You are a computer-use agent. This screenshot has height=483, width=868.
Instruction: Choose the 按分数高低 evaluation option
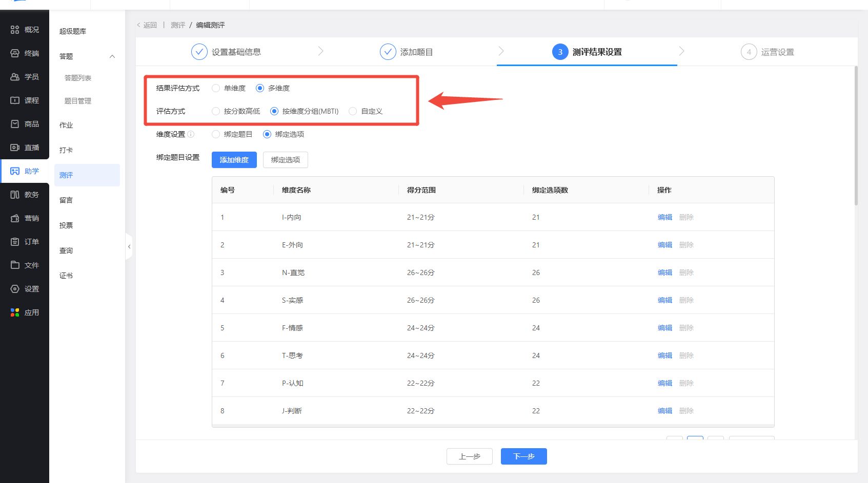216,111
